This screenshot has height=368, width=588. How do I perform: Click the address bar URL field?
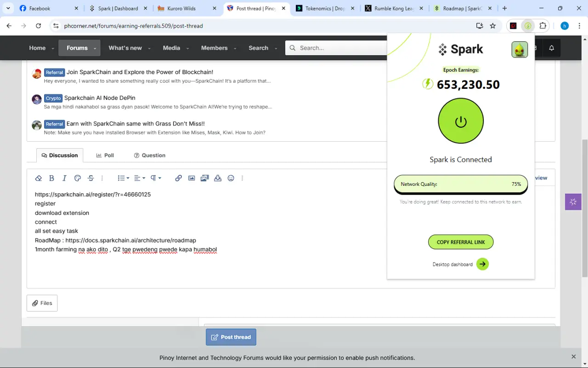point(266,26)
